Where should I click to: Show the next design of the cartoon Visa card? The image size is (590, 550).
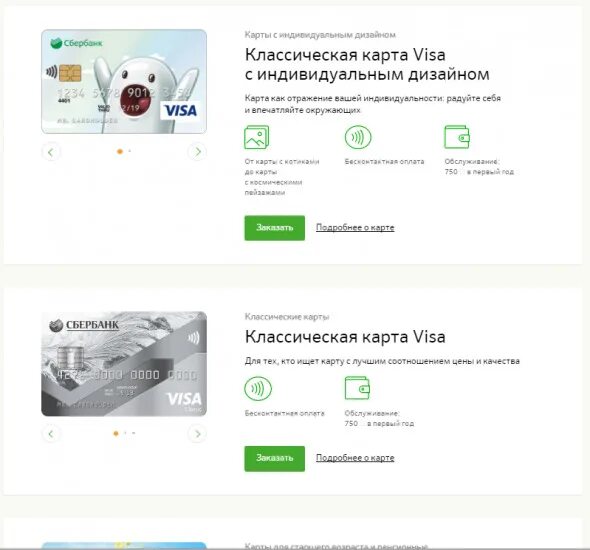coord(198,152)
